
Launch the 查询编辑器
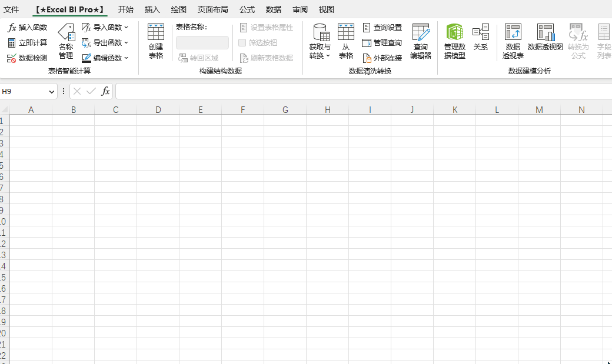tap(421, 41)
